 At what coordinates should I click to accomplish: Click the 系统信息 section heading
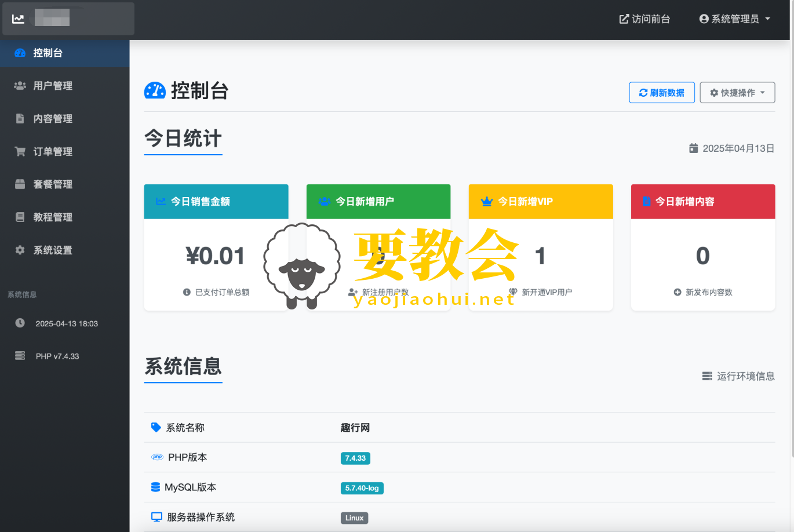(183, 367)
